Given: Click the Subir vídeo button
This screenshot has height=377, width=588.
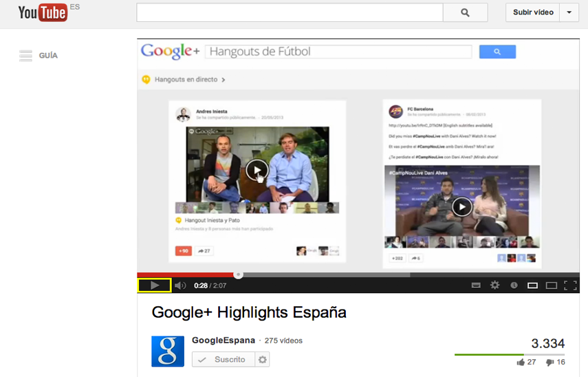Looking at the screenshot, I should point(533,12).
